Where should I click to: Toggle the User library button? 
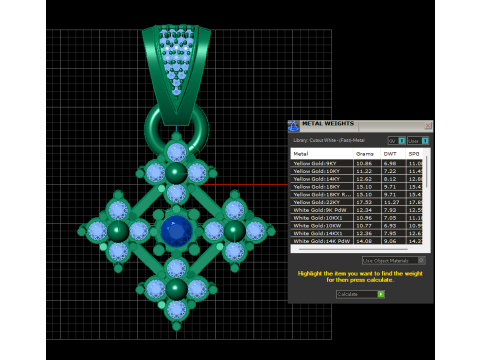click(418, 141)
